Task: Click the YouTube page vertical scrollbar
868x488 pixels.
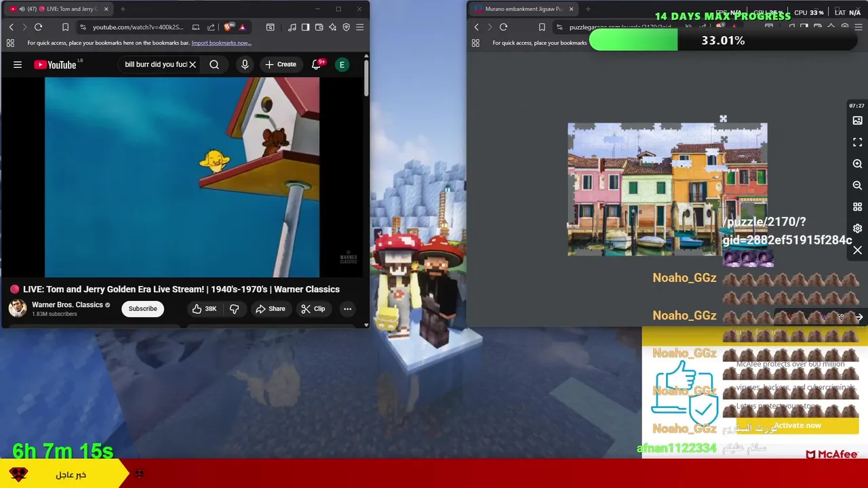Action: (366, 78)
